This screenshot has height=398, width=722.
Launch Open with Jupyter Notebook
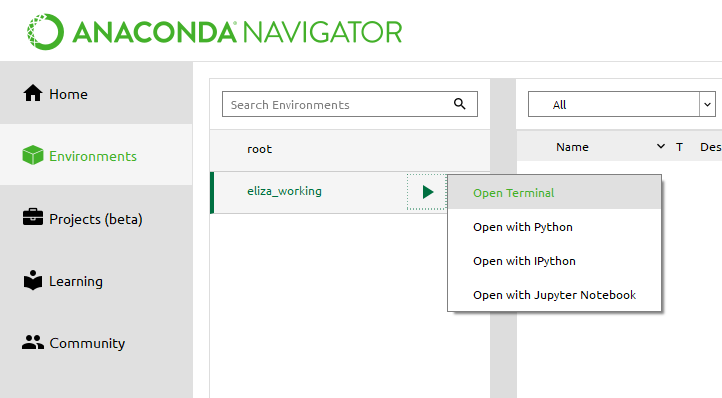[x=554, y=295]
